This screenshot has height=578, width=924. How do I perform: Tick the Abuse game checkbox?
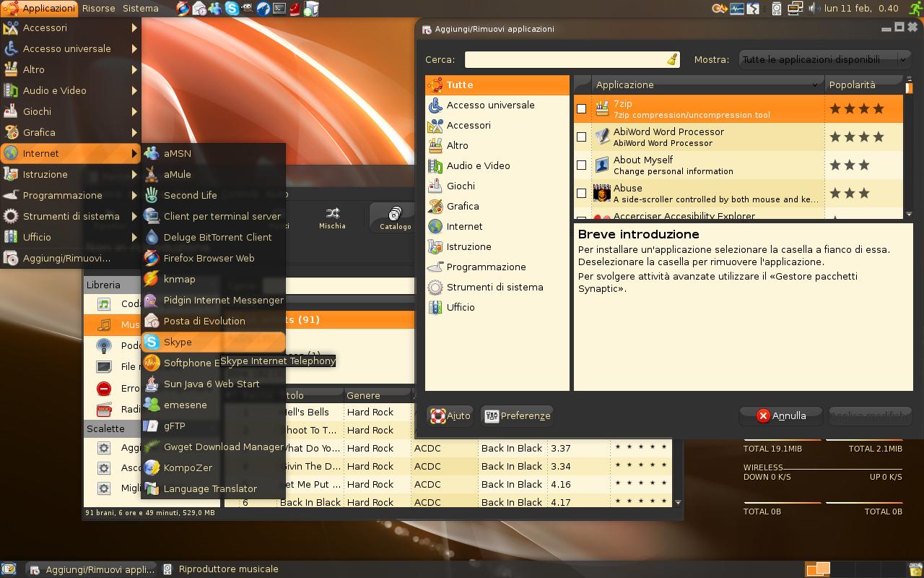(581, 193)
